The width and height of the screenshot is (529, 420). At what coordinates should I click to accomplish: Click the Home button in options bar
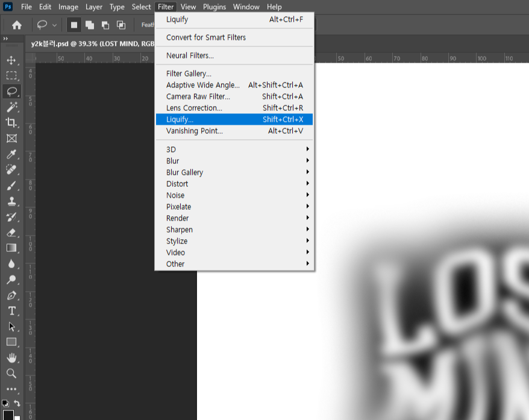16,25
